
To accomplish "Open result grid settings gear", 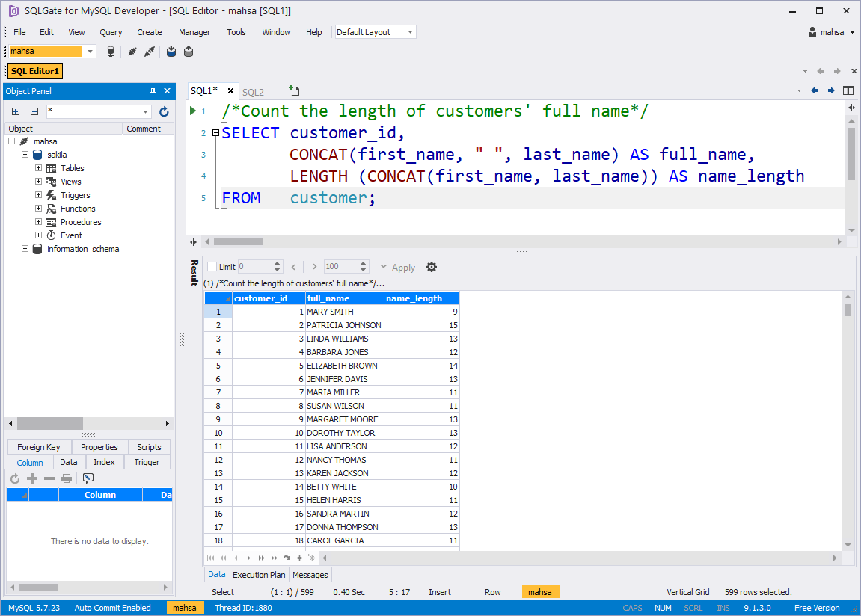I will point(432,267).
